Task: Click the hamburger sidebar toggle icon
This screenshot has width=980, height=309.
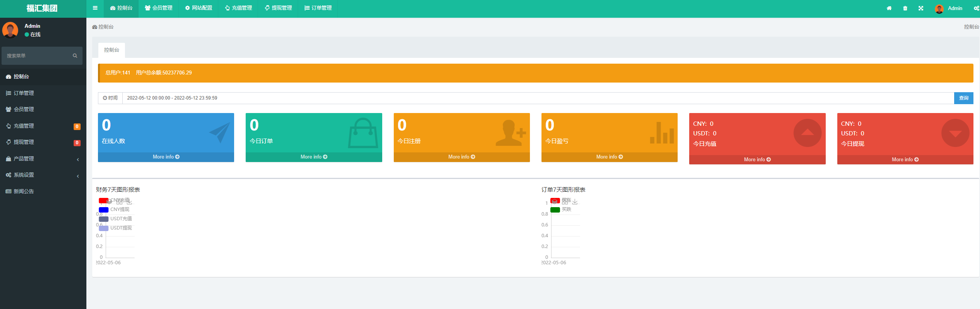Action: tap(95, 8)
